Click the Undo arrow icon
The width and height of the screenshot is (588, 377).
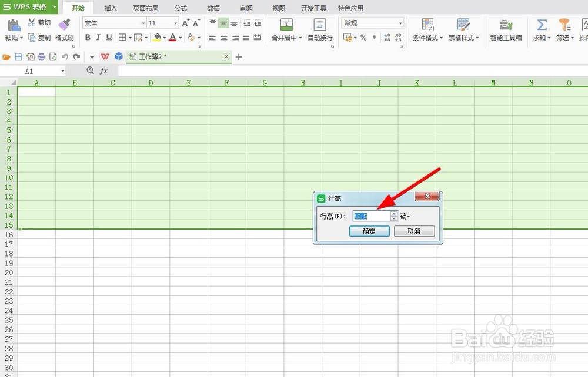65,57
